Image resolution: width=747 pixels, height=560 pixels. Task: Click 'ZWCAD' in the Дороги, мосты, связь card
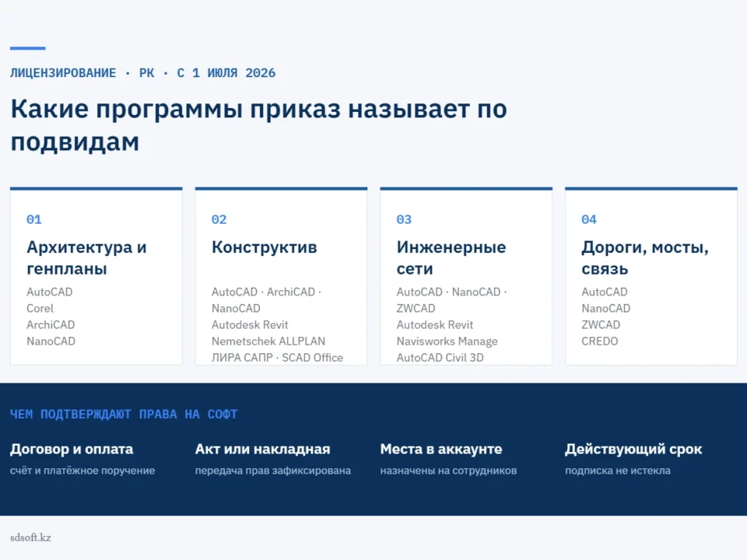tap(601, 325)
